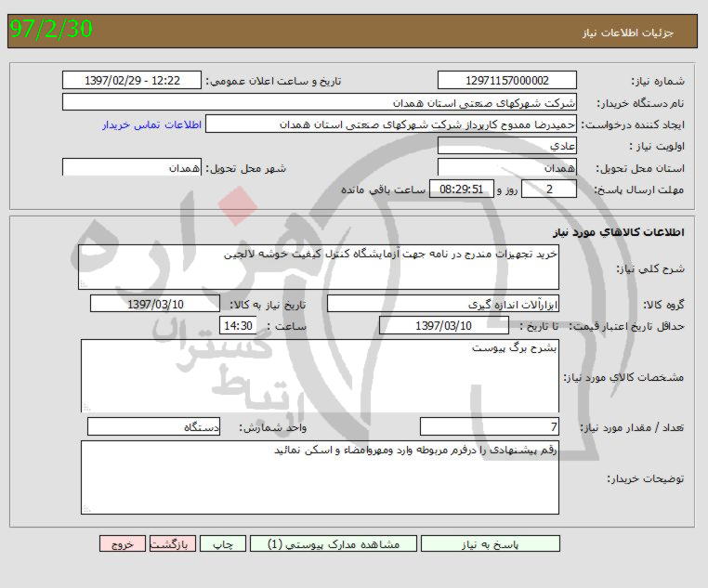Focus the نام دستگاه خریدار field

pyautogui.click(x=319, y=102)
